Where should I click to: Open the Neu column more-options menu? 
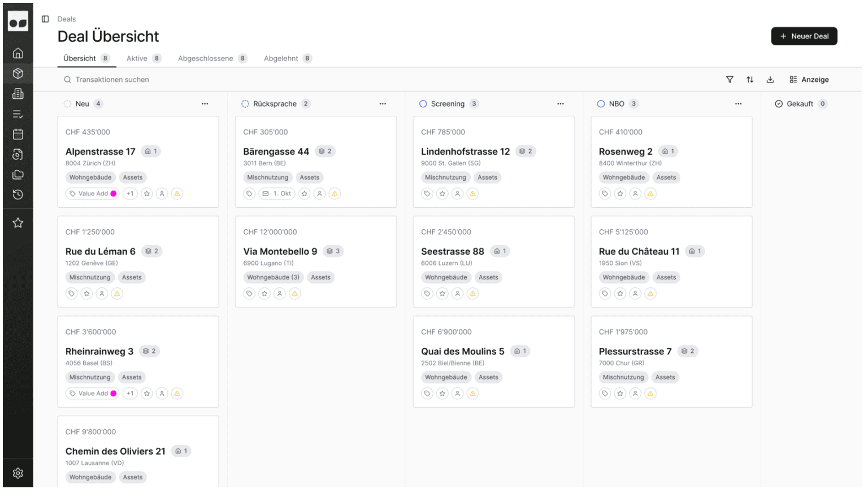point(205,104)
